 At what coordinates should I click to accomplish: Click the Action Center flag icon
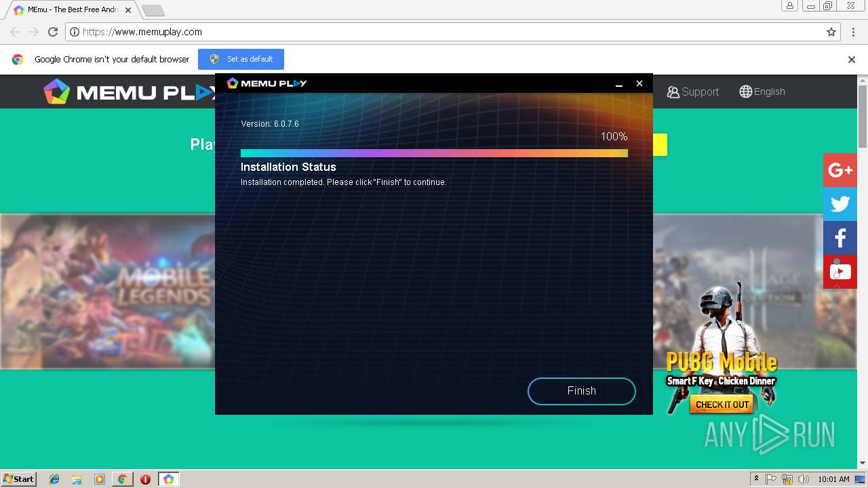coord(771,479)
